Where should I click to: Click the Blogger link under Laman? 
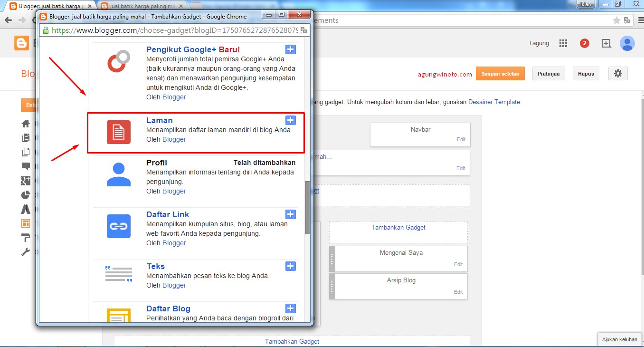point(174,139)
